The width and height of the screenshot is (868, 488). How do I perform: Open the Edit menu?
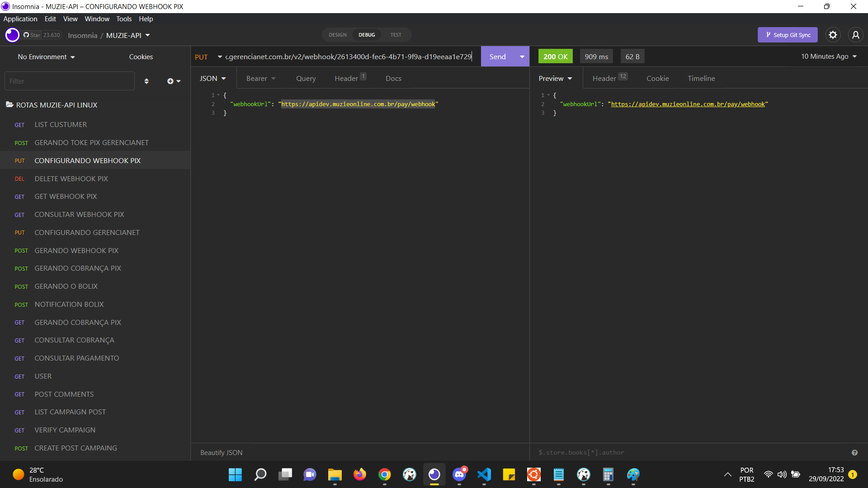[x=50, y=19]
